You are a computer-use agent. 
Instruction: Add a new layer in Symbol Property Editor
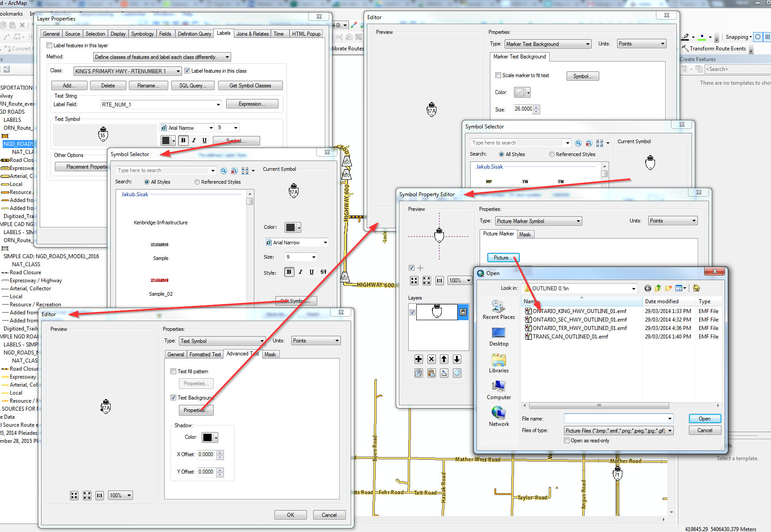(x=419, y=359)
